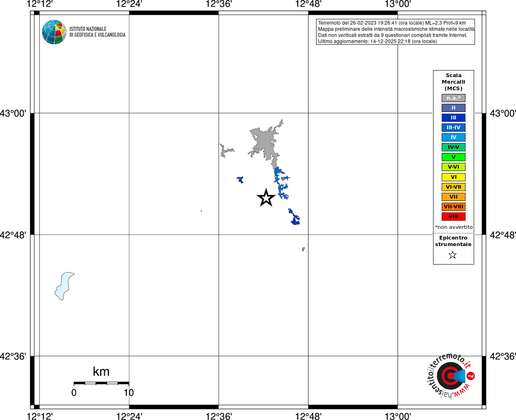Click the light blue lake shape
516x420 pixels.
pos(64,286)
